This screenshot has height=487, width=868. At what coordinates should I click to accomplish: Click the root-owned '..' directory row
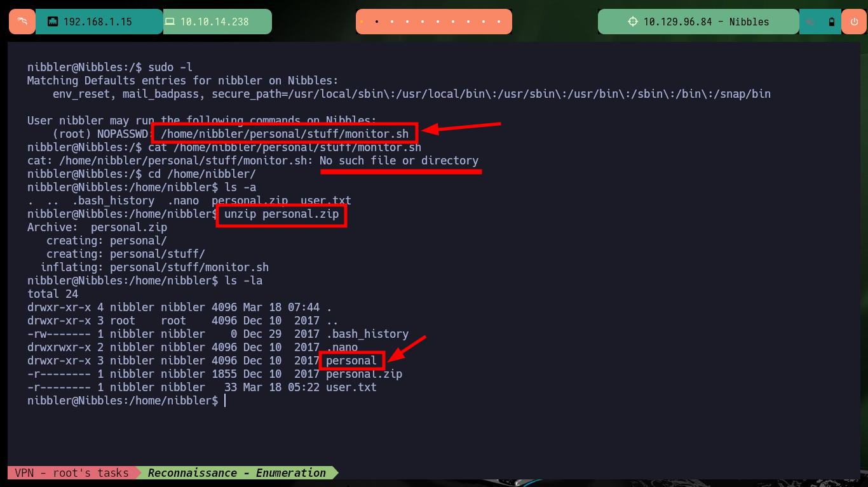tap(183, 321)
